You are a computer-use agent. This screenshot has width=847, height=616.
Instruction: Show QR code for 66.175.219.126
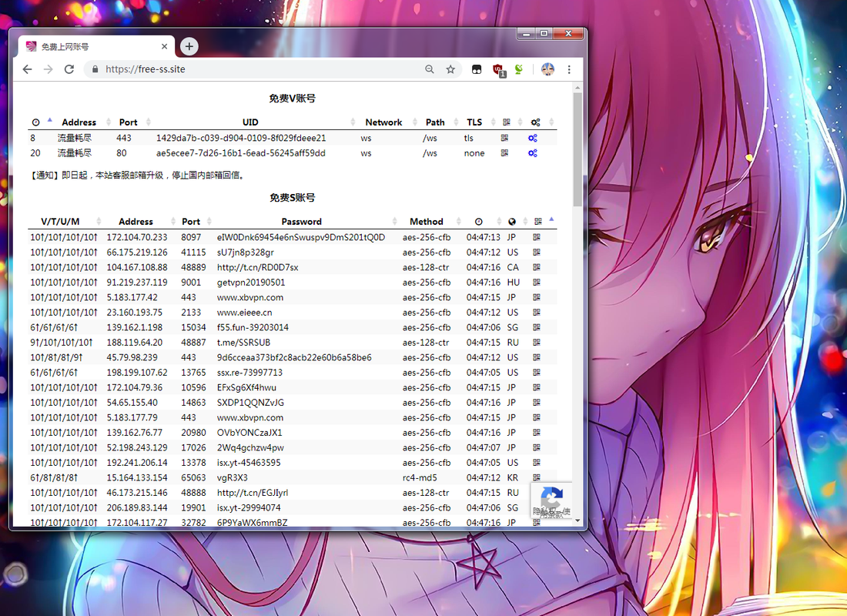coord(537,252)
